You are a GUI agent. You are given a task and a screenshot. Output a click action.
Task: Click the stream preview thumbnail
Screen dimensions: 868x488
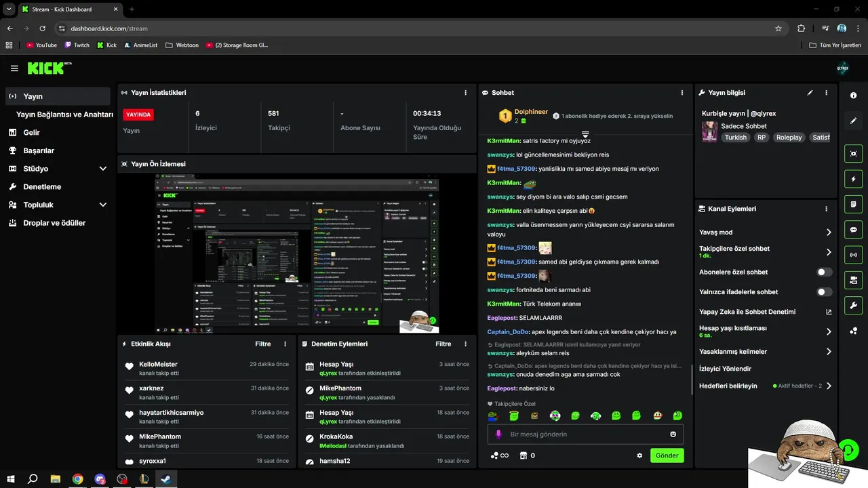coord(296,255)
